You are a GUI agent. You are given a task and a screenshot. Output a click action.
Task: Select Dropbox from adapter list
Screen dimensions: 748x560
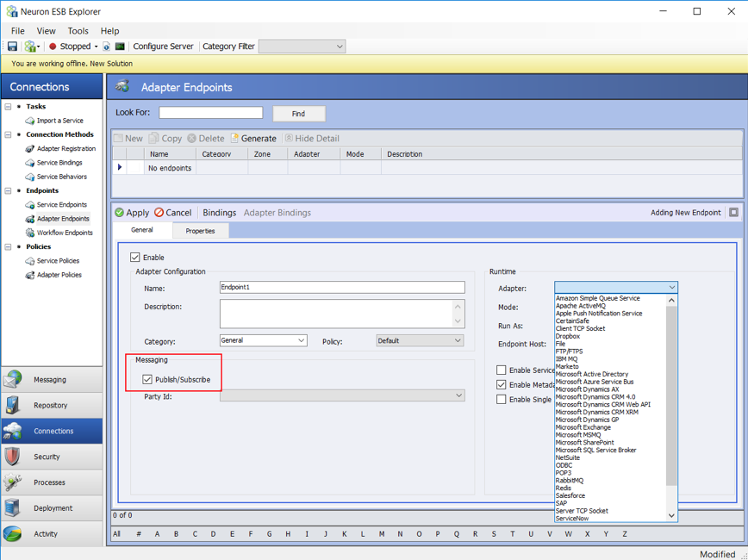(568, 336)
